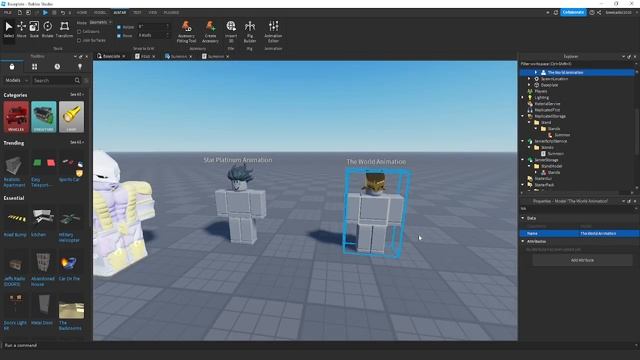This screenshot has height=360, width=640.
Task: Switch to the PLUGINS ribbon tab
Action: pyautogui.click(x=171, y=13)
